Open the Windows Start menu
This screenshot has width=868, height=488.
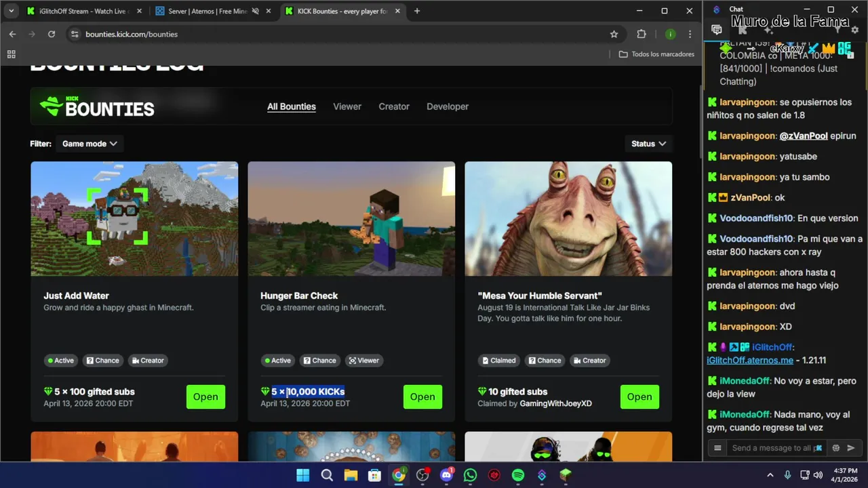302,475
